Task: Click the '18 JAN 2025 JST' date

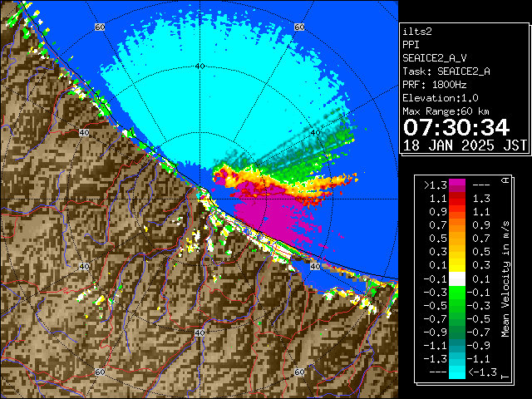Action: click(x=465, y=145)
